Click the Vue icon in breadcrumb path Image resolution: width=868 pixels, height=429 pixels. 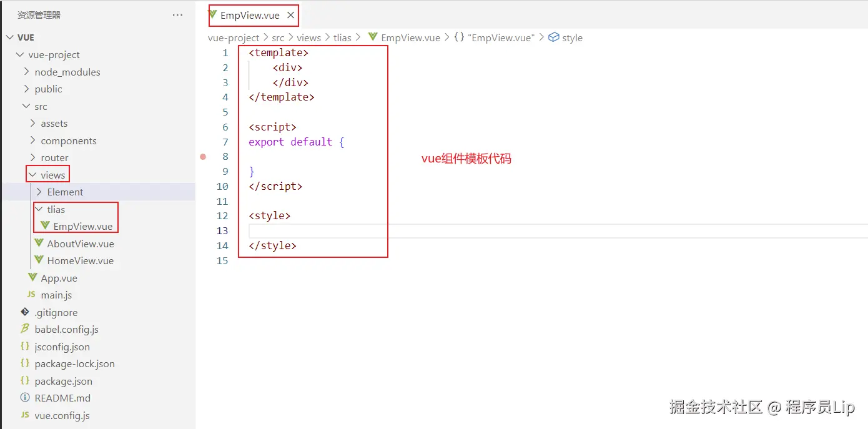pos(373,37)
